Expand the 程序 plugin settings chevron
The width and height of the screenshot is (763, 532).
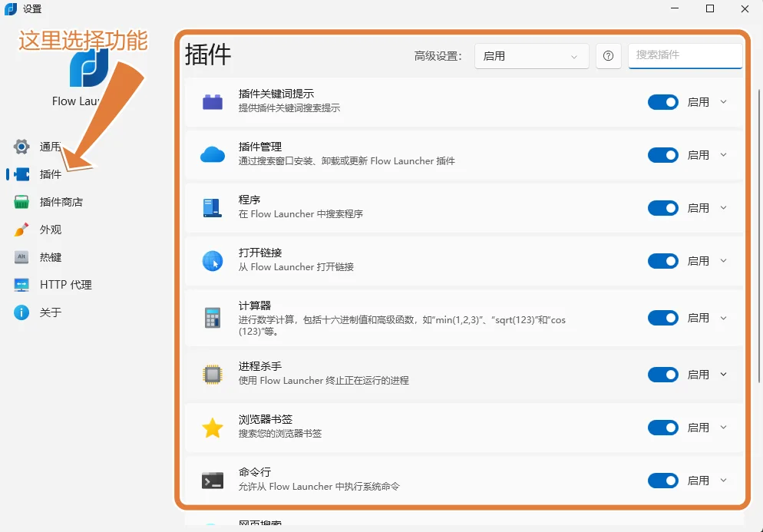coord(724,208)
